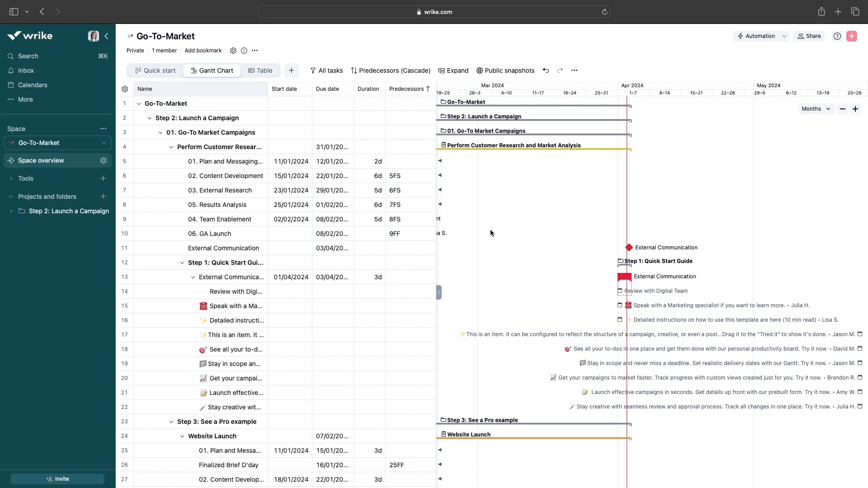This screenshot has height=488, width=868.
Task: Open the Months timescale dropdown
Action: 816,109
